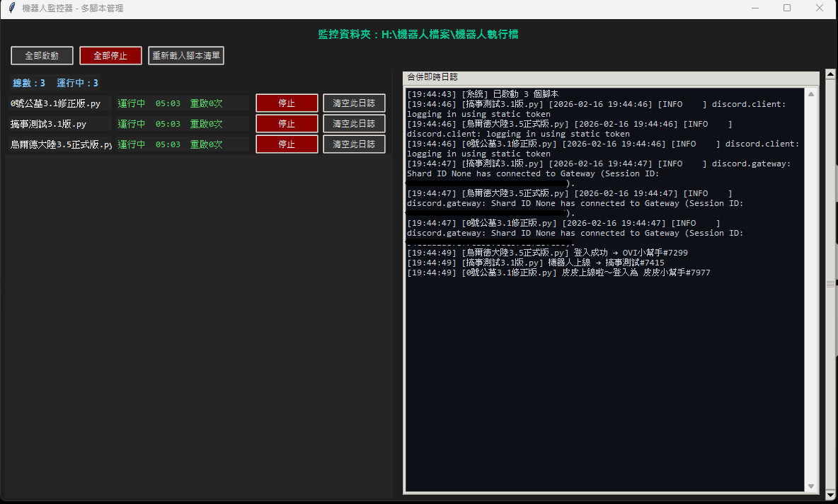Stop the 搞事測試3.1版.py script

point(287,123)
